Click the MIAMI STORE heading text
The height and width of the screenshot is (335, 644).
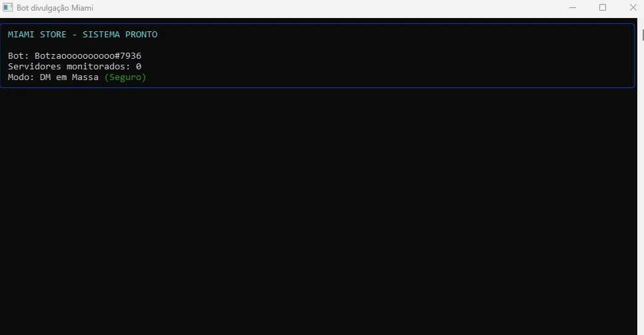(x=37, y=35)
